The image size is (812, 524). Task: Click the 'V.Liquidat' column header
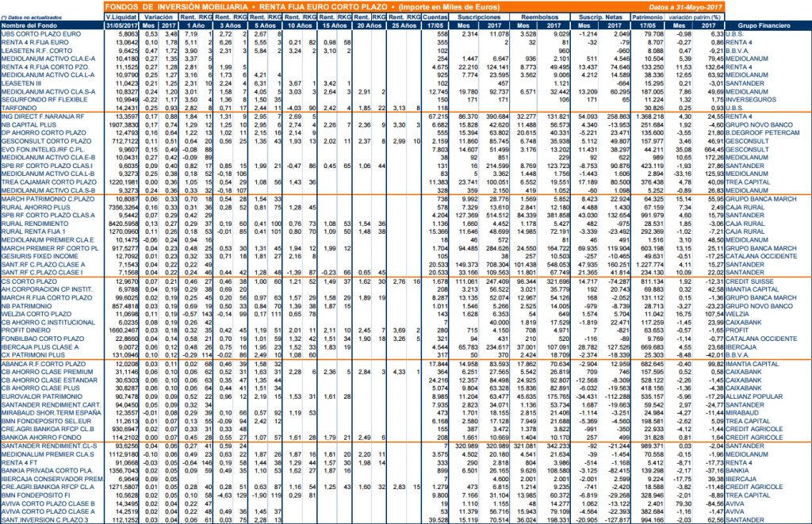121,17
